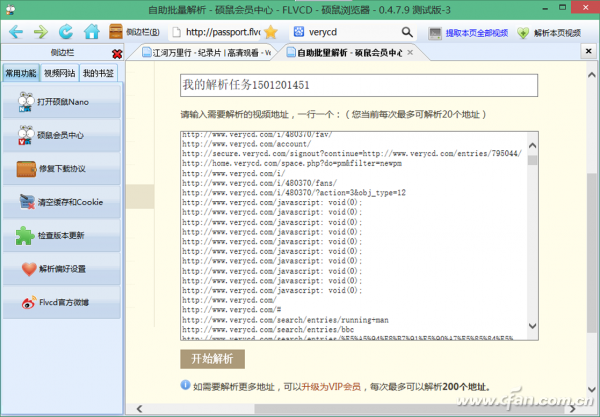Click 解析本页视频 button
This screenshot has height=417, width=600.
[549, 33]
